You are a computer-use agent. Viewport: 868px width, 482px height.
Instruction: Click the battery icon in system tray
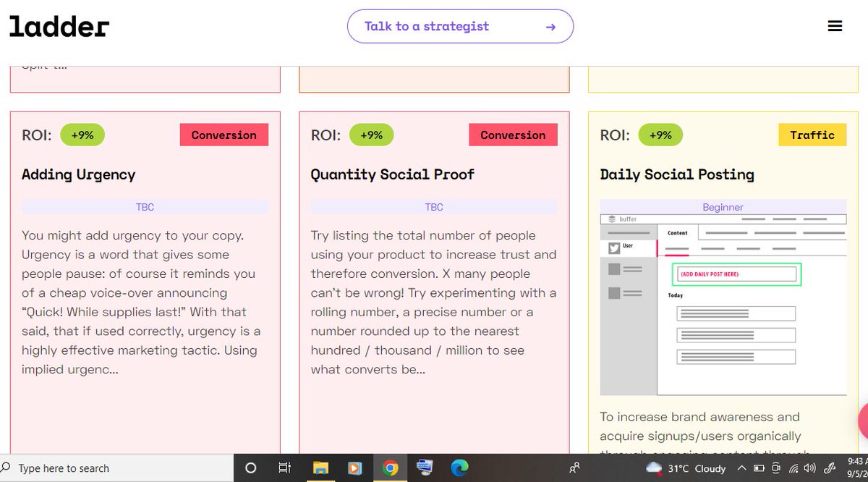[759, 468]
